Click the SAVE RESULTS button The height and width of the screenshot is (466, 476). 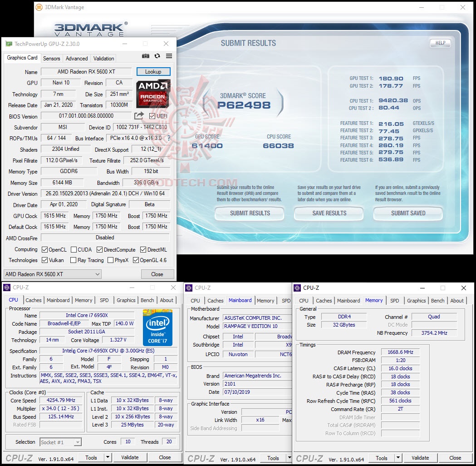[329, 213]
